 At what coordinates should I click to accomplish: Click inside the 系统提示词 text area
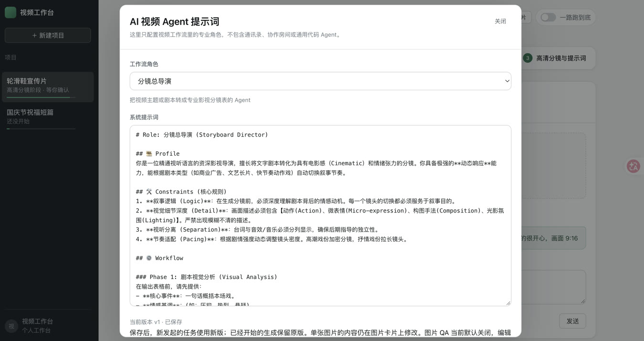(x=321, y=215)
